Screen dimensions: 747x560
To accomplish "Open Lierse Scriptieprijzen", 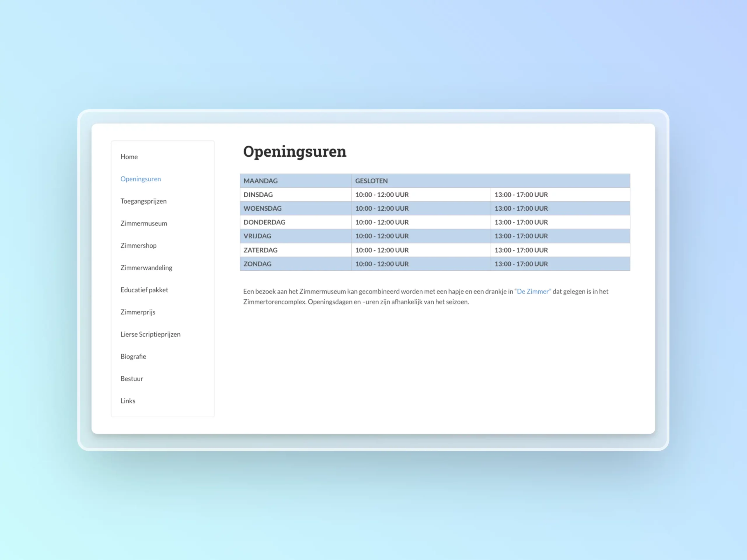I will click(x=150, y=334).
